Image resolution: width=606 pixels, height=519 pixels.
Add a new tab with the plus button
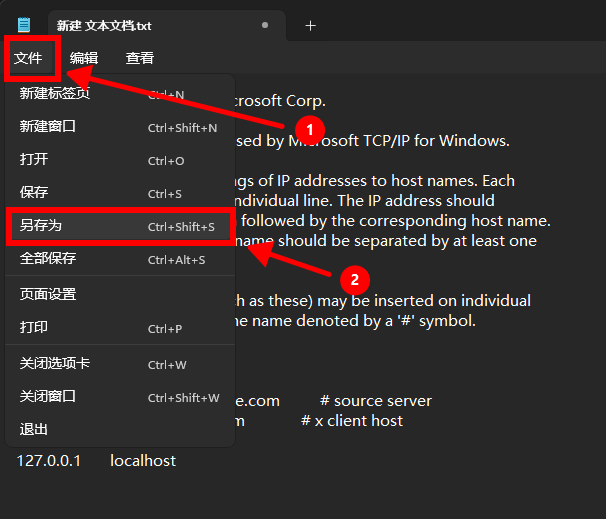[x=310, y=25]
